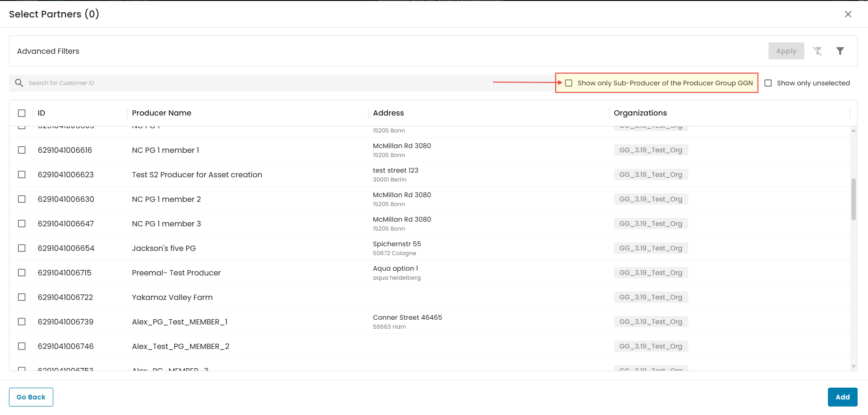Click the address Spichernstr 55
This screenshot has height=415, width=868.
click(x=397, y=244)
